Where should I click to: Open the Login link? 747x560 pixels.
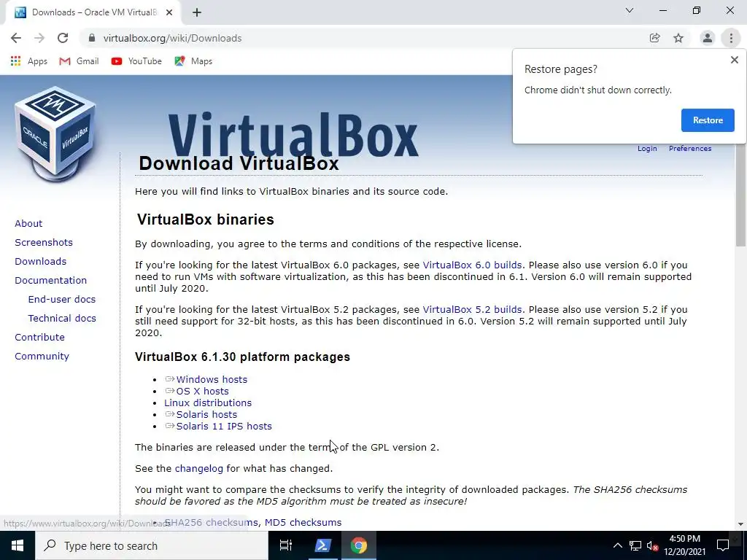(647, 149)
